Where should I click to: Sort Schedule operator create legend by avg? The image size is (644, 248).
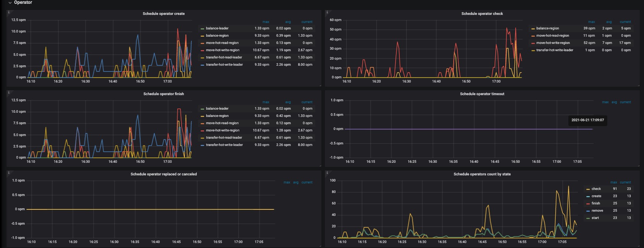[288, 22]
